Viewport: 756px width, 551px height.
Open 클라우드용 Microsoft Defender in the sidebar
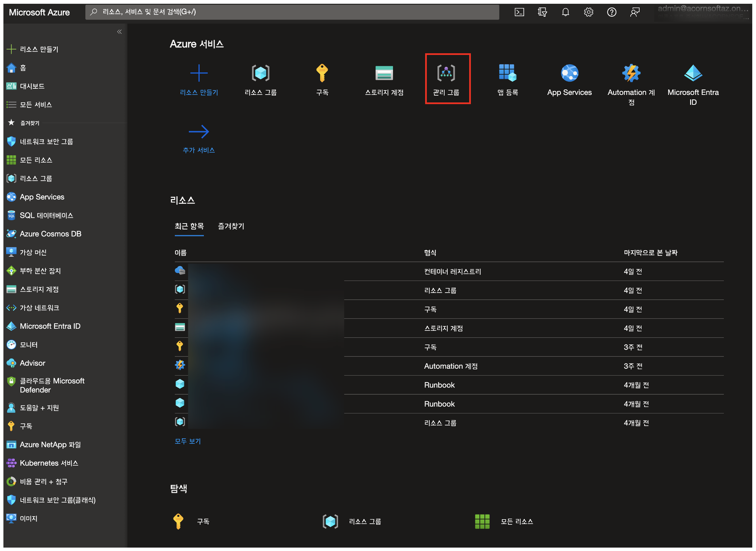click(46, 385)
